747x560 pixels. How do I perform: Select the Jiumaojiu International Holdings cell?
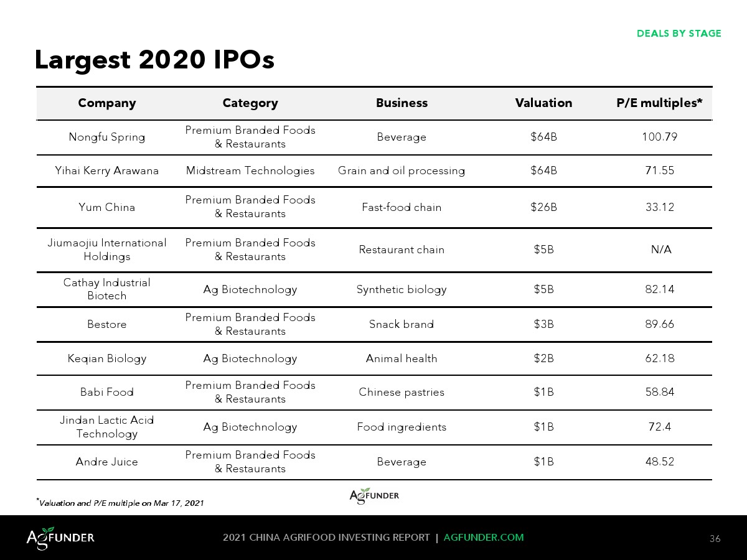pos(107,250)
